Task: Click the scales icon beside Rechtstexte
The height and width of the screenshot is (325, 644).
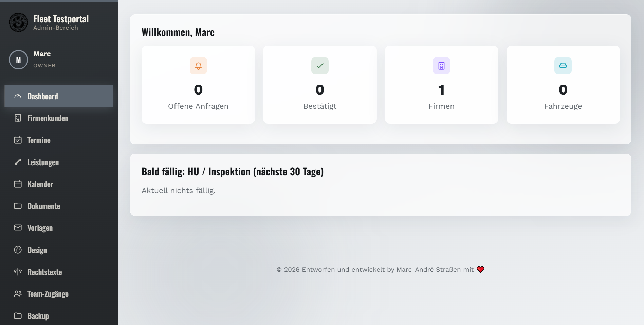Action: pyautogui.click(x=18, y=272)
